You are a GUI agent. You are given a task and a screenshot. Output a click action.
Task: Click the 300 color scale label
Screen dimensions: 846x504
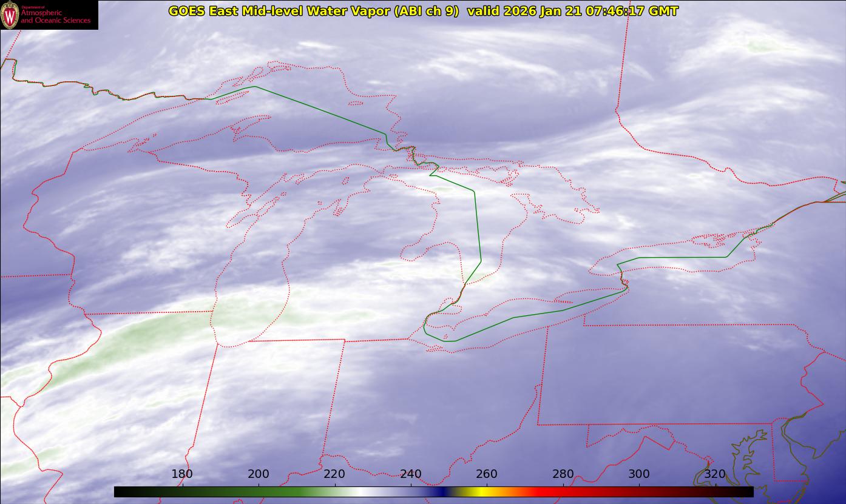pyautogui.click(x=639, y=474)
